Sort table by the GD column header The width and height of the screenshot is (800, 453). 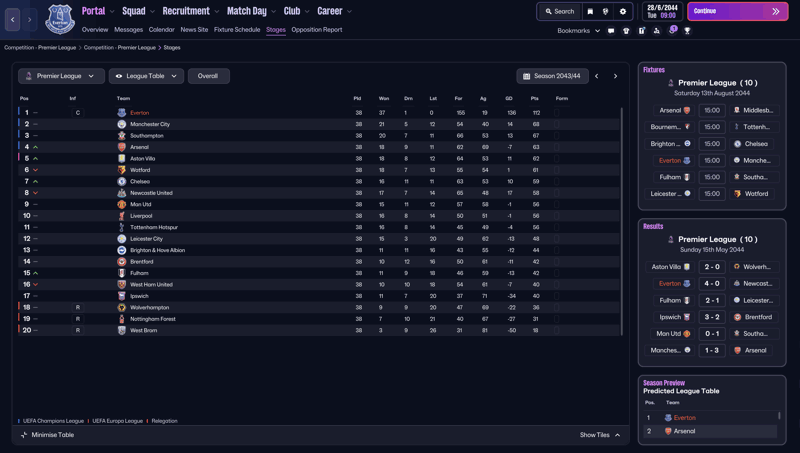pyautogui.click(x=509, y=98)
